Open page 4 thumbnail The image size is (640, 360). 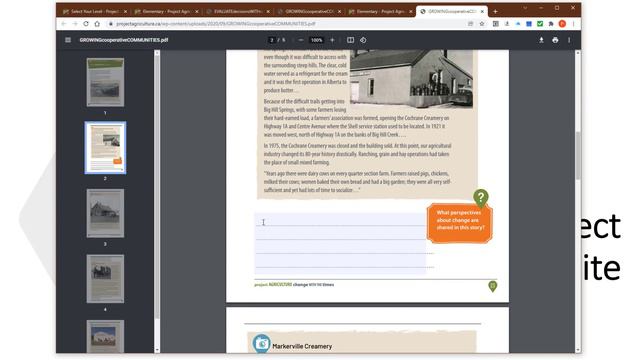click(x=105, y=279)
